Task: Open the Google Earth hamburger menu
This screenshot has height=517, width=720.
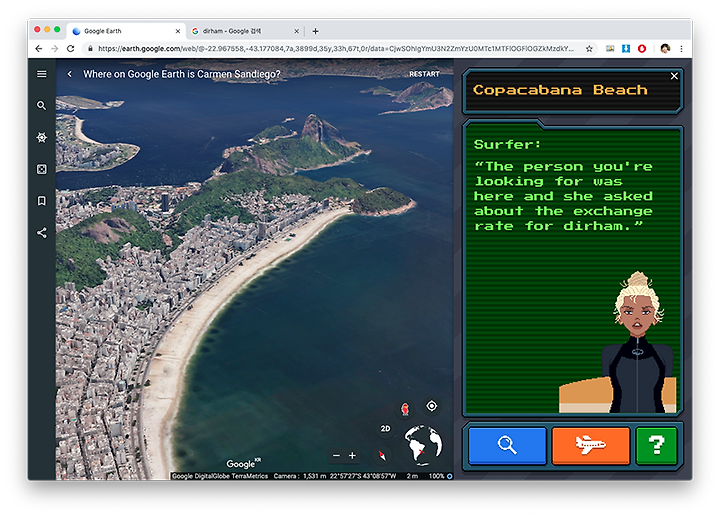Action: [x=41, y=74]
